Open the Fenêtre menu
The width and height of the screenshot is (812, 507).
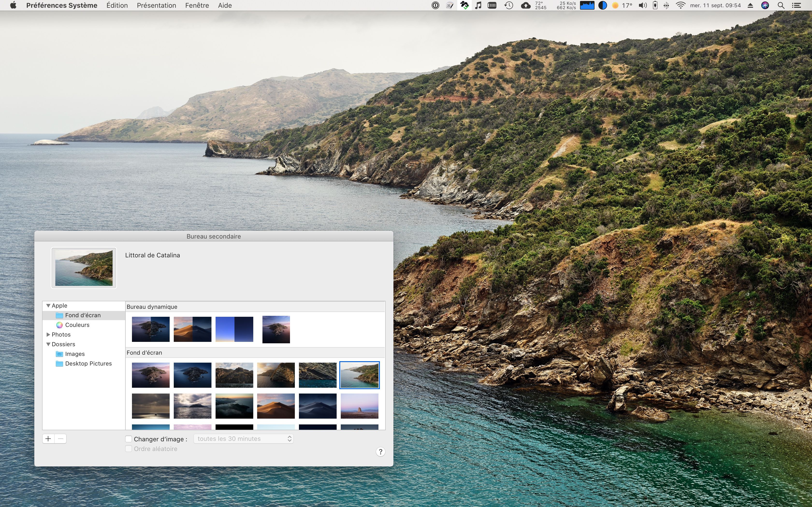197,5
